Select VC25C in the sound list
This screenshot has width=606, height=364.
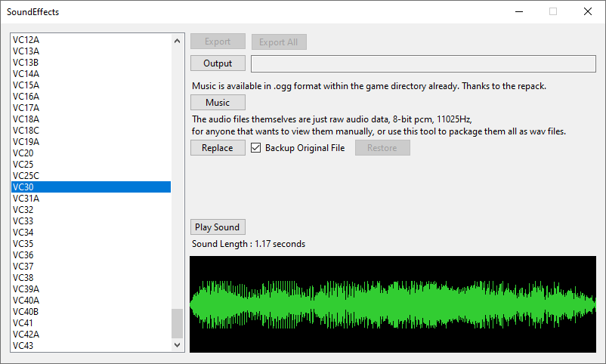(91, 176)
